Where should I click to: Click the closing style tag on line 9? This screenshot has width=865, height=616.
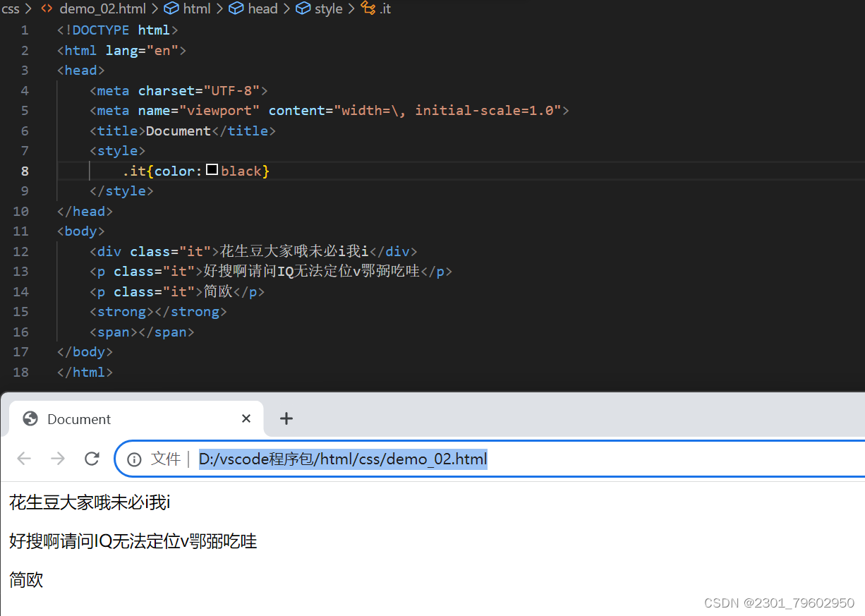pos(121,191)
